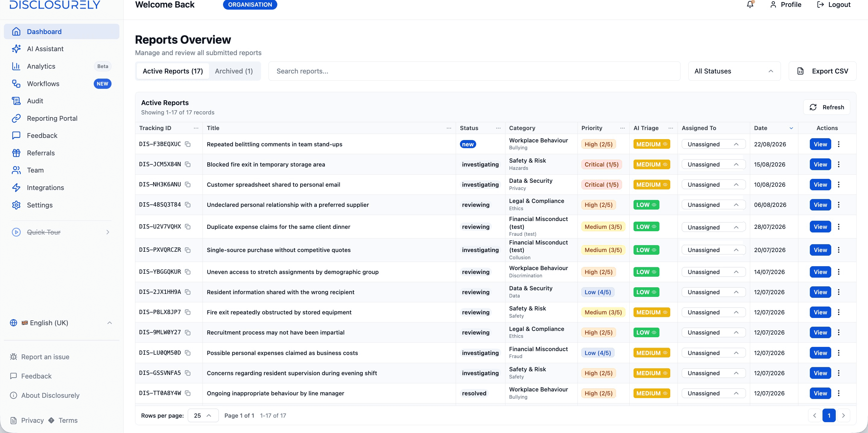Image resolution: width=868 pixels, height=433 pixels.
Task: Copy tracking ID DIS-F3BEQXUC
Action: click(x=188, y=144)
